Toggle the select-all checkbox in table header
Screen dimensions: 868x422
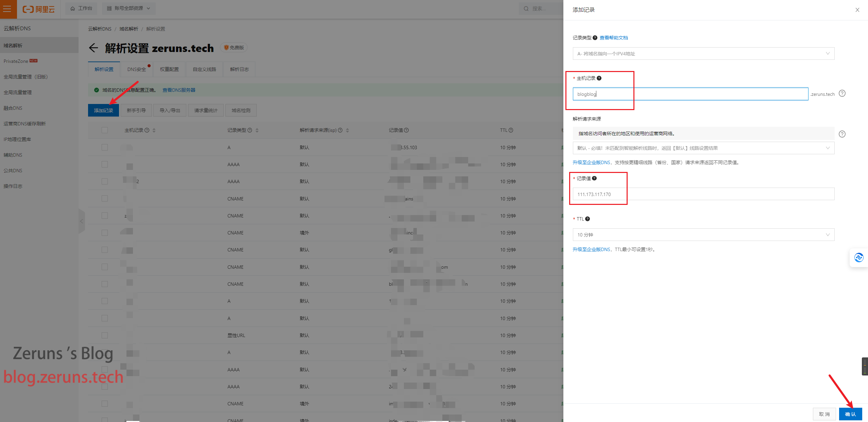[x=105, y=130]
